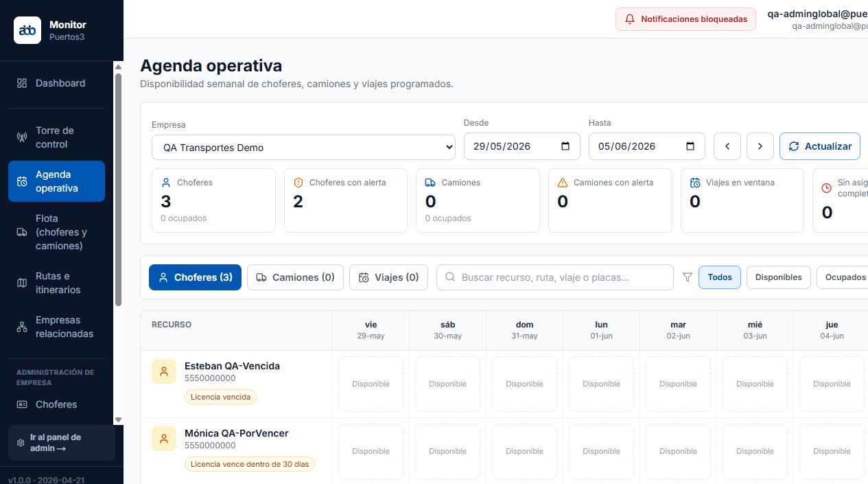Open Torre de control menu item
The height and width of the screenshot is (484, 868).
pyautogui.click(x=56, y=137)
